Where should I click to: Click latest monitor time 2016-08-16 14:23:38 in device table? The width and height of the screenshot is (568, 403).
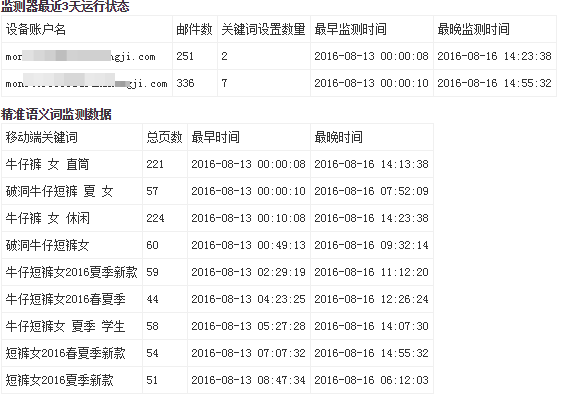point(494,56)
